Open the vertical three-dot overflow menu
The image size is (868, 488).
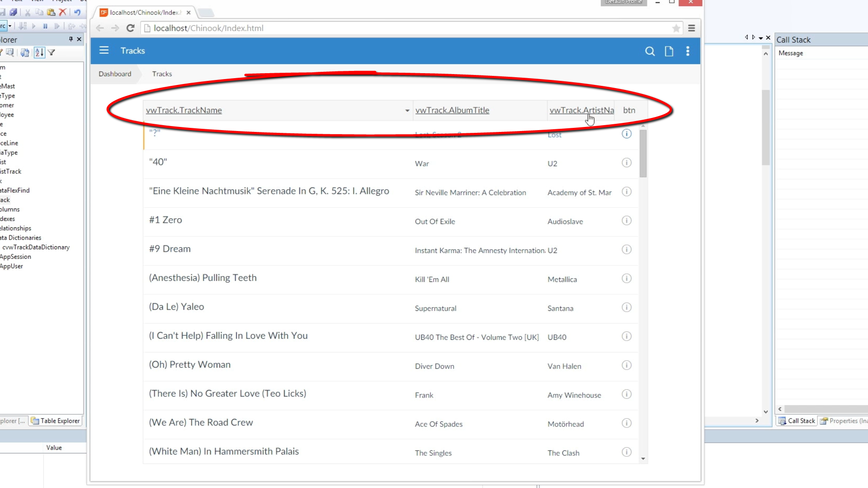(688, 51)
